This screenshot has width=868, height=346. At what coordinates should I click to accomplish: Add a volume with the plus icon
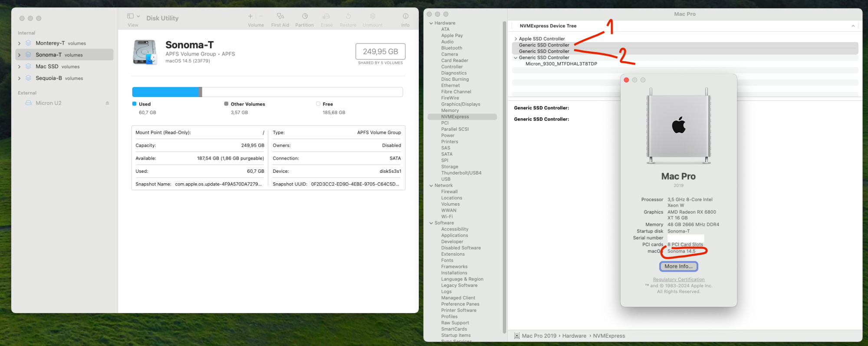point(250,16)
